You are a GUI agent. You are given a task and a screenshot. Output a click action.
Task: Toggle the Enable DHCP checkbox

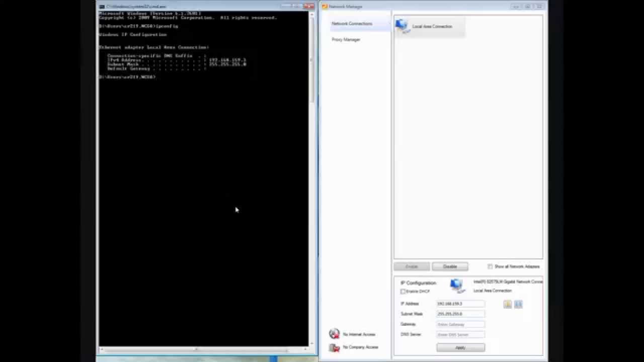403,292
